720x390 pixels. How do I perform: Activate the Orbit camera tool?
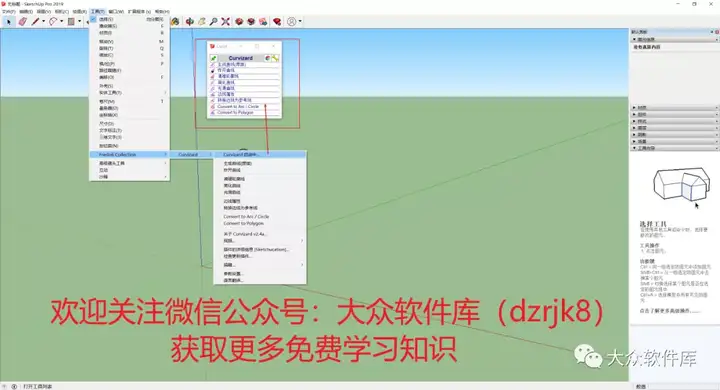point(190,22)
